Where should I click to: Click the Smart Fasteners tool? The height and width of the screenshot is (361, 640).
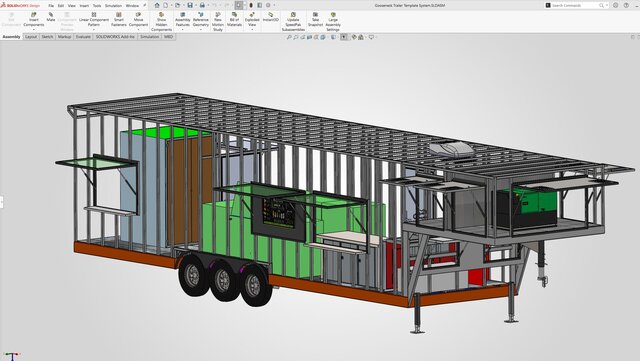coord(119,20)
